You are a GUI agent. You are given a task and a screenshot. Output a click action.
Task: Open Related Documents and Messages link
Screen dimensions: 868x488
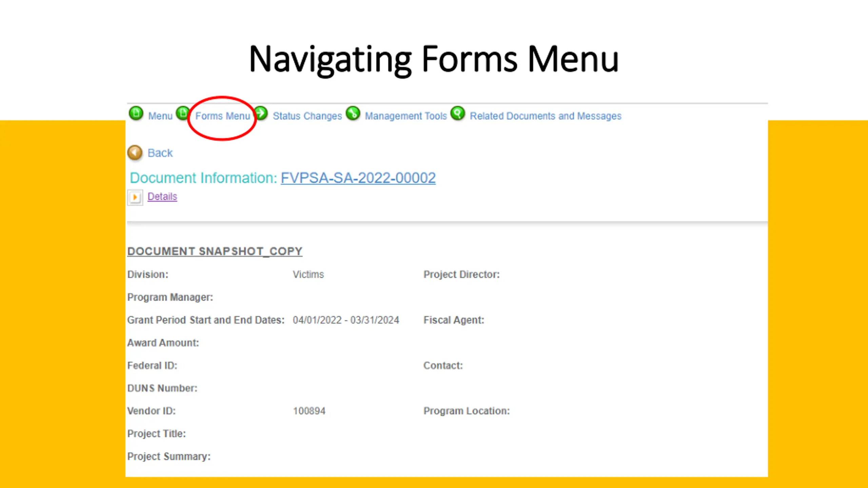click(x=546, y=116)
